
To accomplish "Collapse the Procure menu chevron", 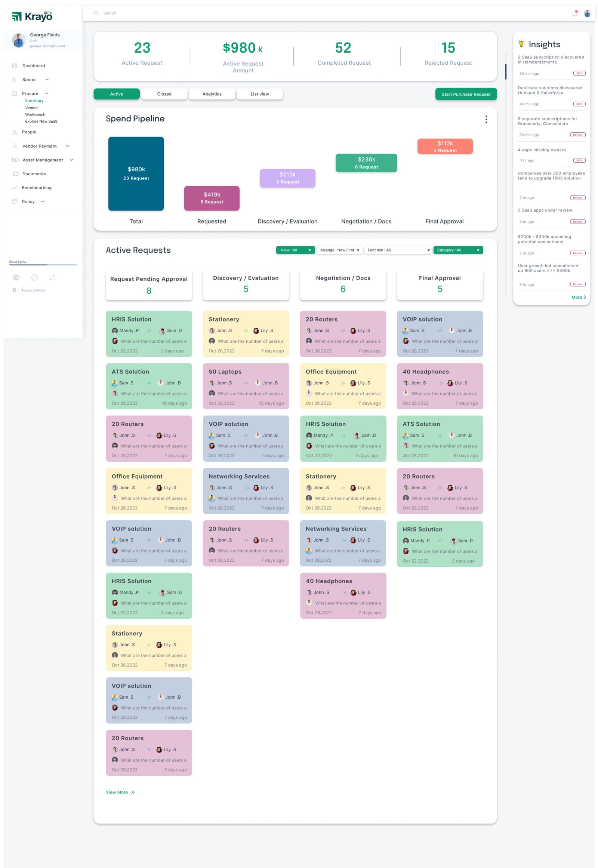I will coord(46,93).
